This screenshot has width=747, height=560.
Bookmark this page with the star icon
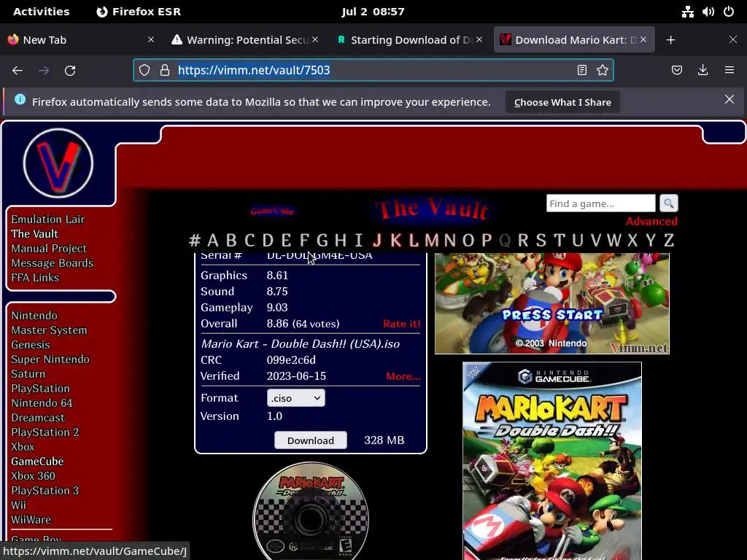603,71
